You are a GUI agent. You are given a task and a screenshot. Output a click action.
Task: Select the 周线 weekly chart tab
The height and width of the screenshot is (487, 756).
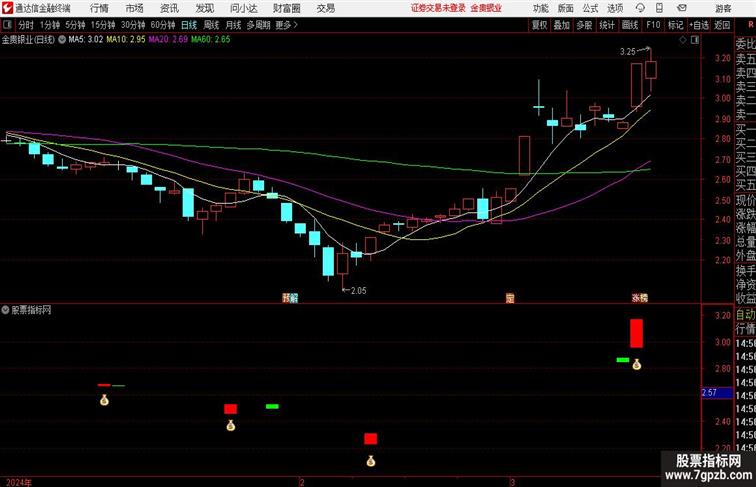pos(211,25)
